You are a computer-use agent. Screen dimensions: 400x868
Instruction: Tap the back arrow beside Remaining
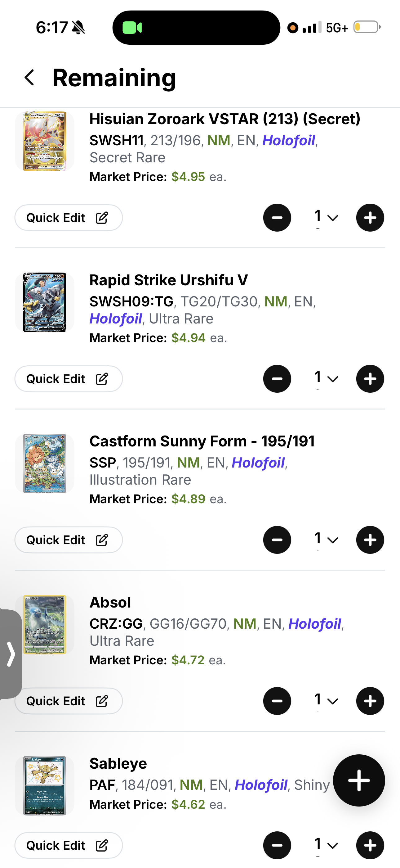point(30,78)
